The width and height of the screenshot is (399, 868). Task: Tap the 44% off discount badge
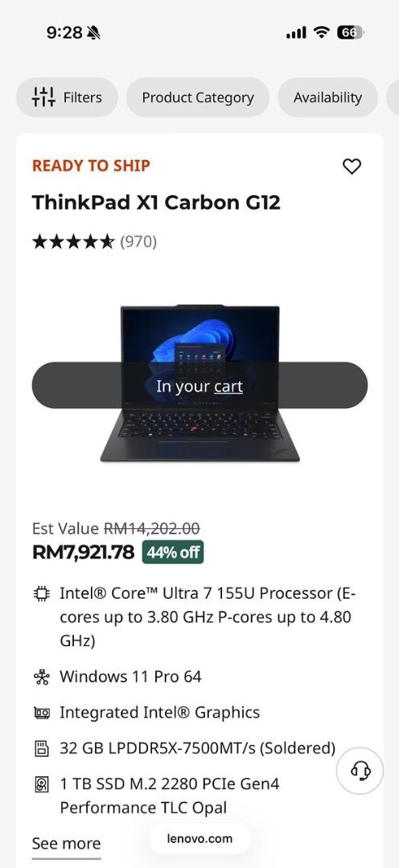(x=173, y=552)
